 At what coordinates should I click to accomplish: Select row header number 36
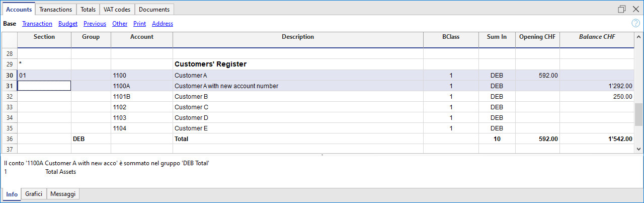click(9, 139)
